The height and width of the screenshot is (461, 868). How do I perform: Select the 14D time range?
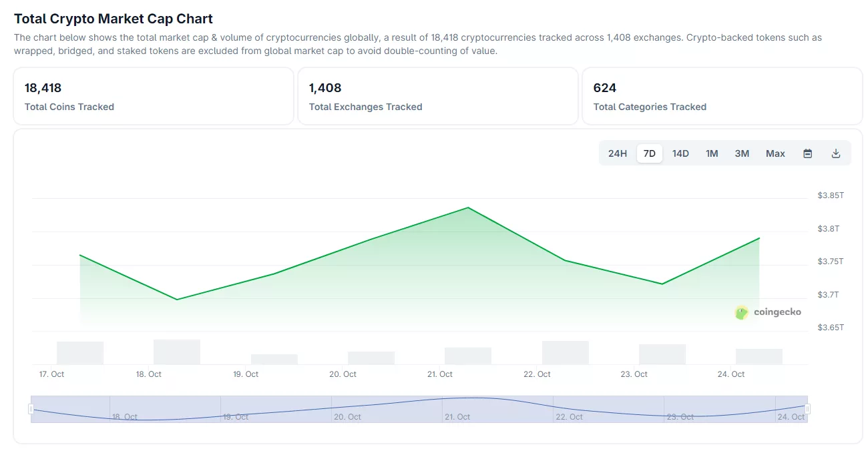click(x=680, y=153)
